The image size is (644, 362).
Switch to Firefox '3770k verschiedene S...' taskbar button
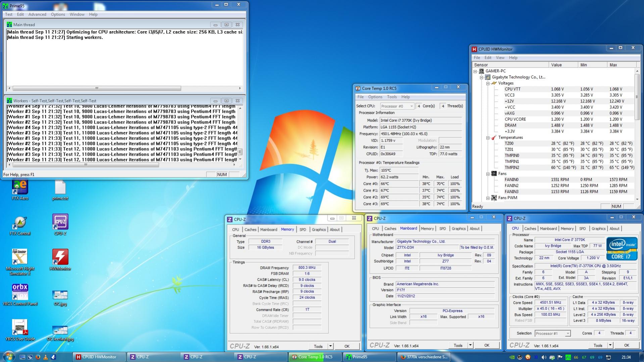424,357
